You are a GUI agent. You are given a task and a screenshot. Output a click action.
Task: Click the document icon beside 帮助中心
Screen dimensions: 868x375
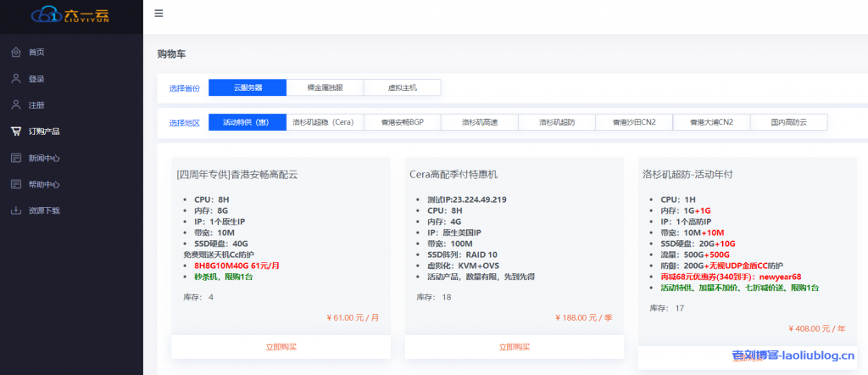click(x=16, y=184)
